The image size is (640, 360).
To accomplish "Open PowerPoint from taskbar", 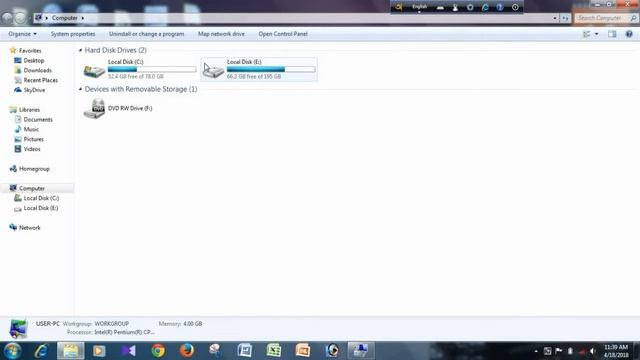I will click(x=303, y=351).
